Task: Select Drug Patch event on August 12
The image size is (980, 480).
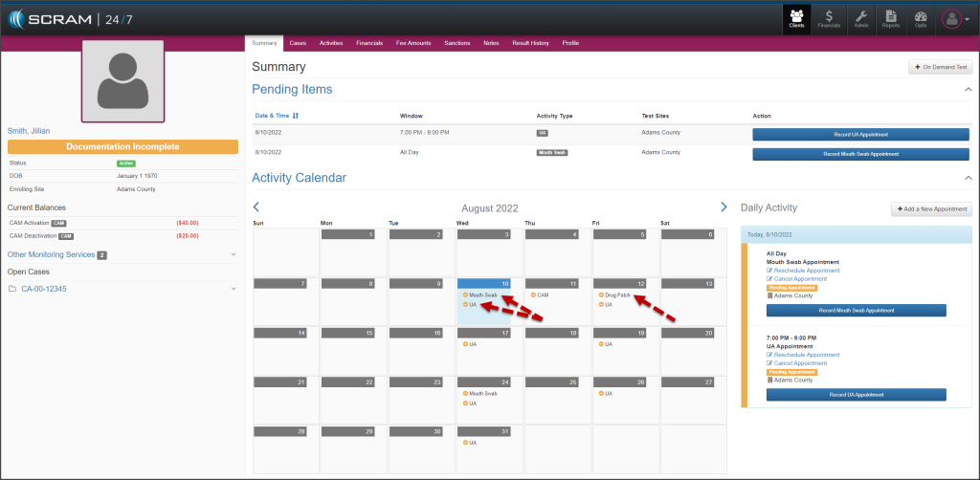Action: click(616, 295)
